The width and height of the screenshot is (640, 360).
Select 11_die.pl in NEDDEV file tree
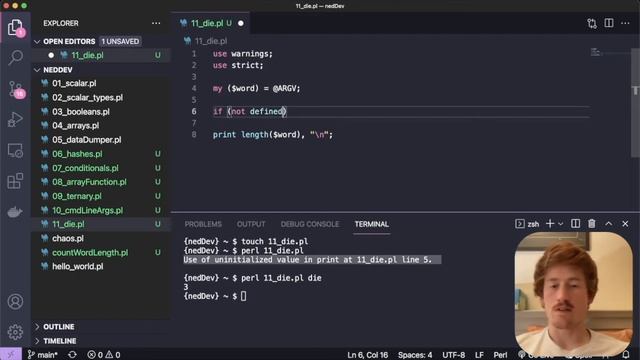tap(101, 224)
